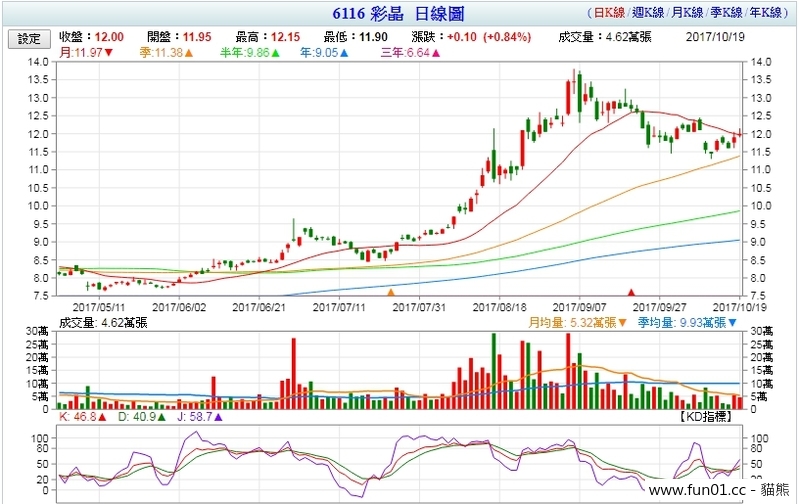Click the 半年:9.86 moving average label
The height and width of the screenshot is (504, 799).
(x=245, y=52)
